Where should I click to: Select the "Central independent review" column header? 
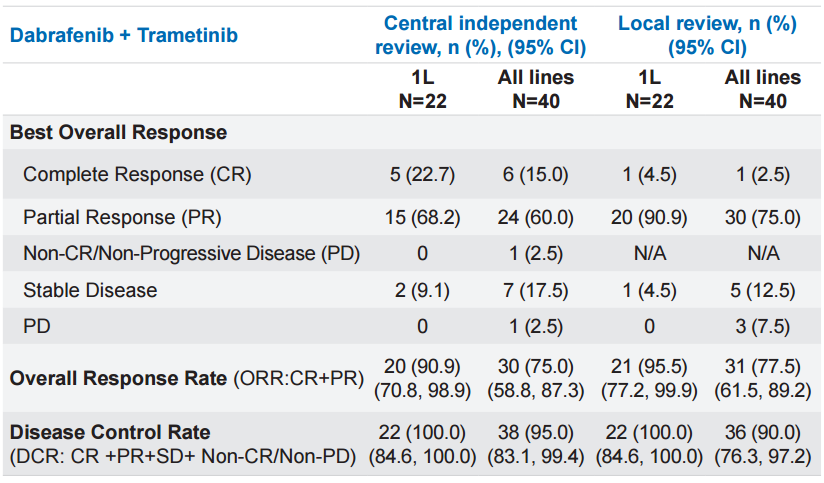[480, 35]
